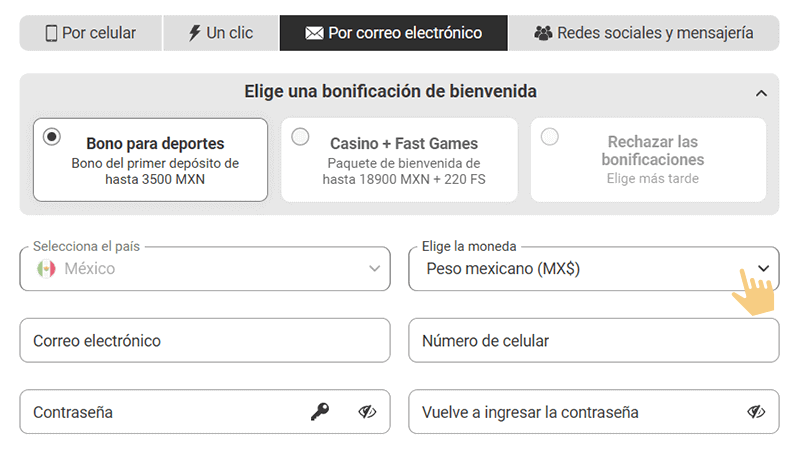Switch to the Por celular tab
Viewport: 800px width, 450px height.
click(x=90, y=33)
